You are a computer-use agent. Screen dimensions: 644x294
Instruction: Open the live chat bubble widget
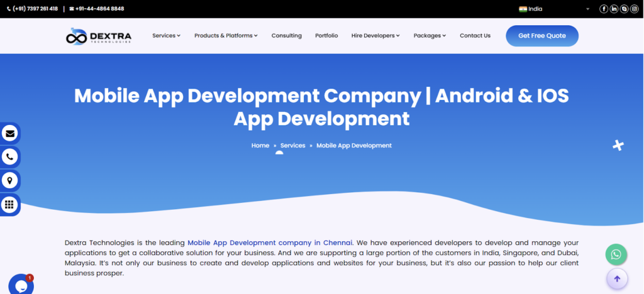[x=19, y=285]
